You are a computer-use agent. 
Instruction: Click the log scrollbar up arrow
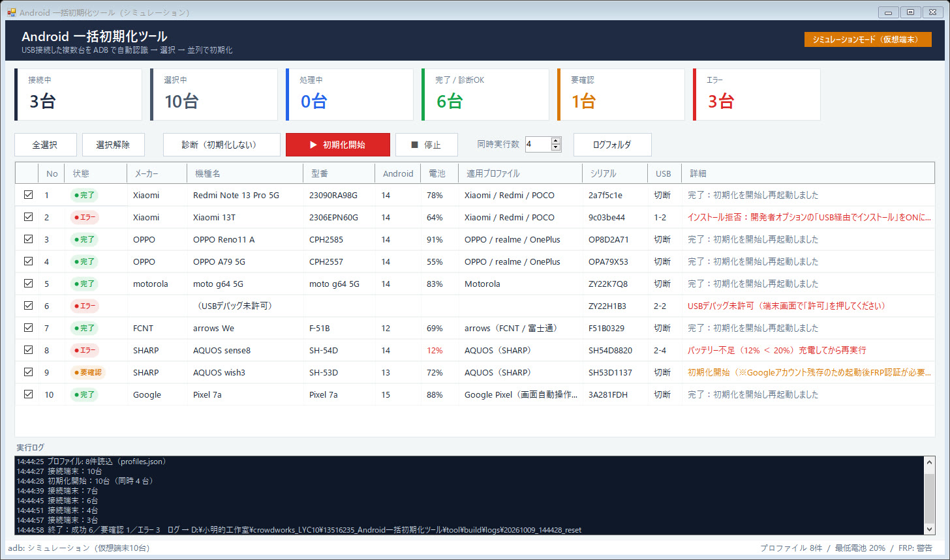[929, 462]
